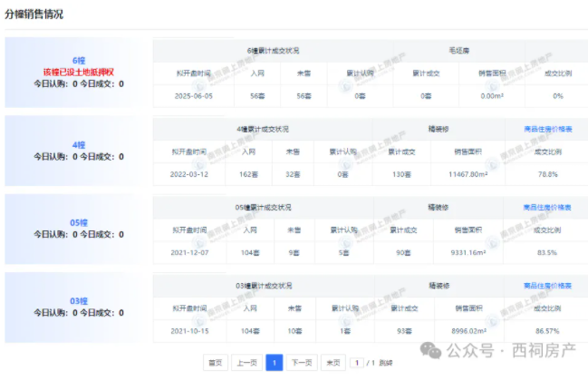This screenshot has width=588, height=381.
Task: Go to first page with 首页 button
Action: click(215, 362)
